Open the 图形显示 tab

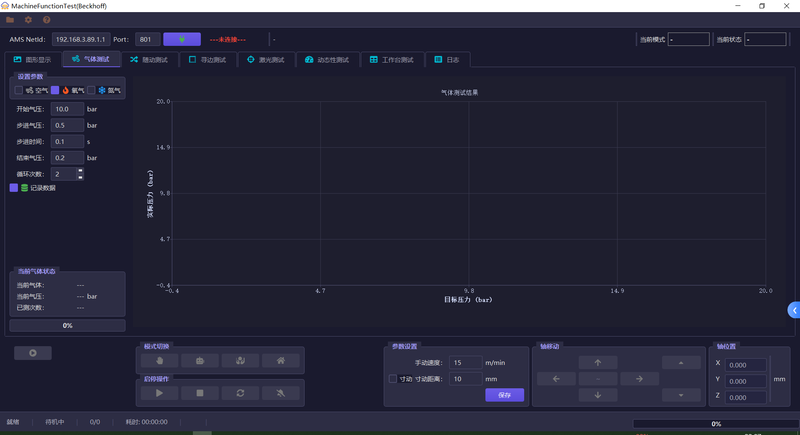click(x=33, y=60)
